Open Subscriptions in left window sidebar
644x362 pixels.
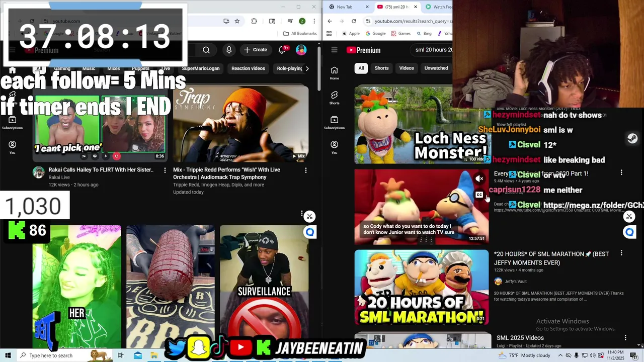12,123
